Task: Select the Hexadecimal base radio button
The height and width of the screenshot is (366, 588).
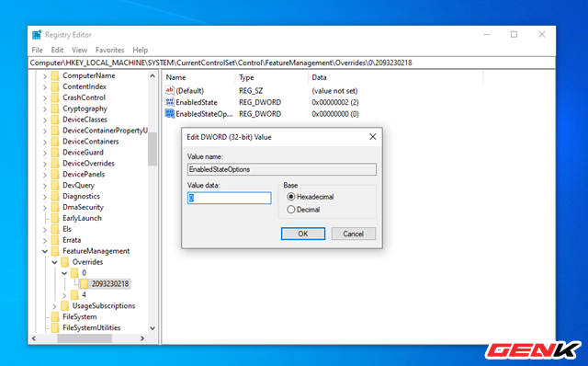Action: tap(291, 197)
